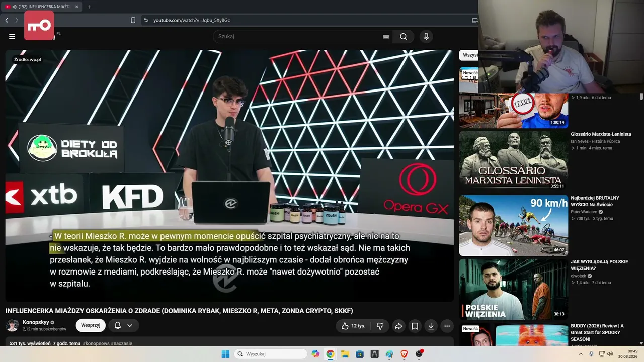Open the #konopnews hashtag
This screenshot has width=644, height=362.
coord(95,343)
